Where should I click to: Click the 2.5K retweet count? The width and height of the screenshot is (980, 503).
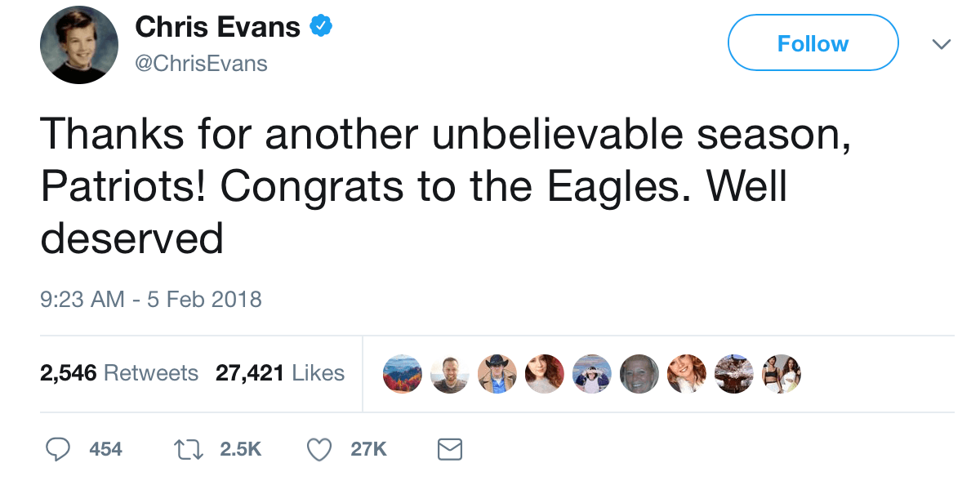pos(240,448)
